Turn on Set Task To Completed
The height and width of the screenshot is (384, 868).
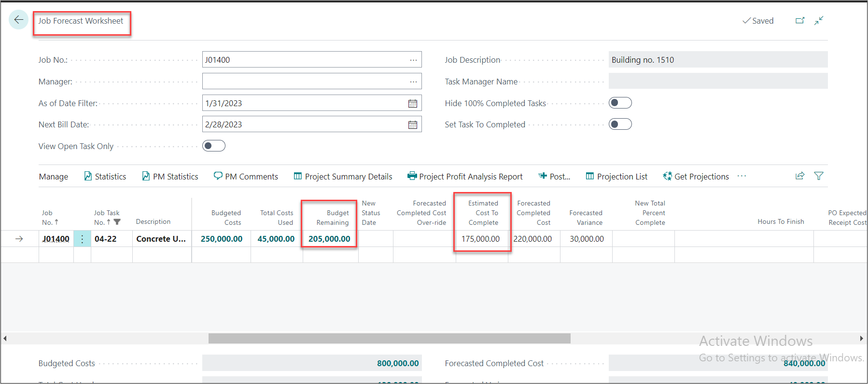click(x=620, y=124)
